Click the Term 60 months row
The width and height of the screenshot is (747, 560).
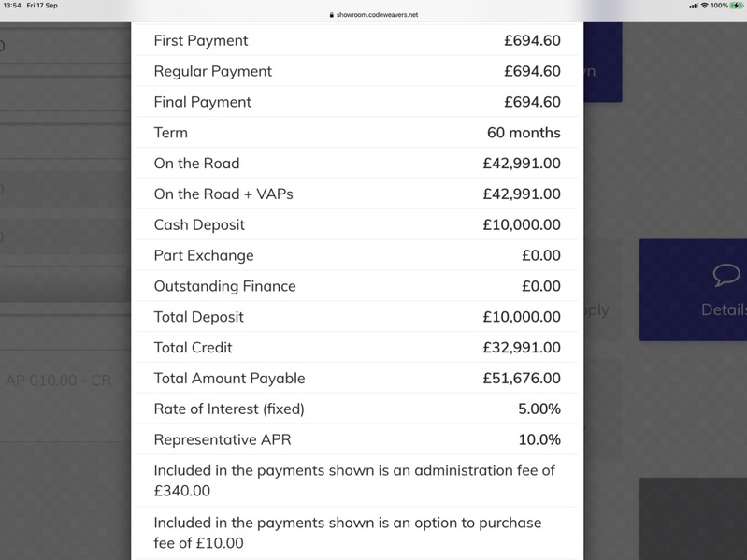click(x=357, y=133)
